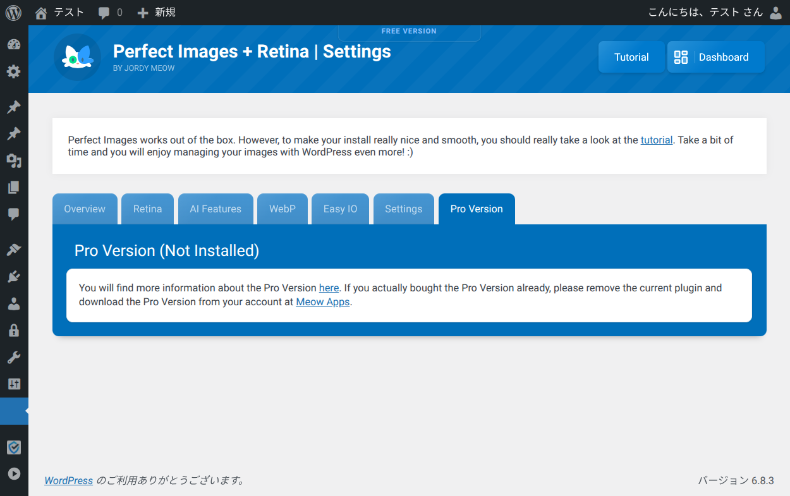Screen dimensions: 790x496
Task: Open the Settings tab
Action: click(x=404, y=209)
